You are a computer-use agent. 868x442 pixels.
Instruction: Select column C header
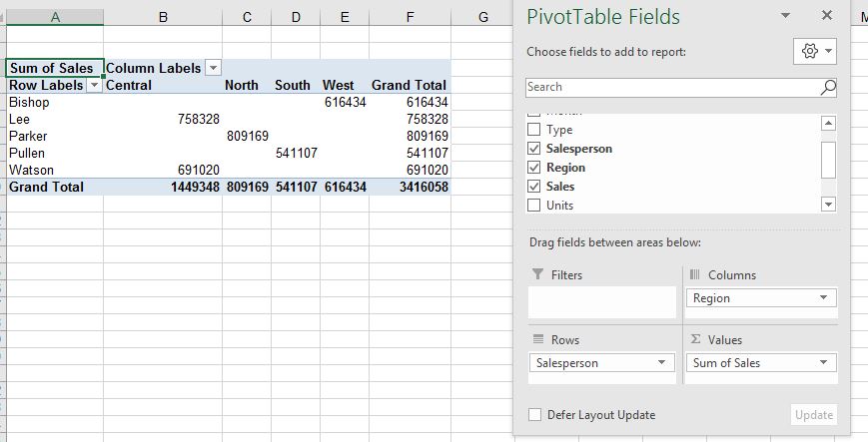tap(247, 17)
